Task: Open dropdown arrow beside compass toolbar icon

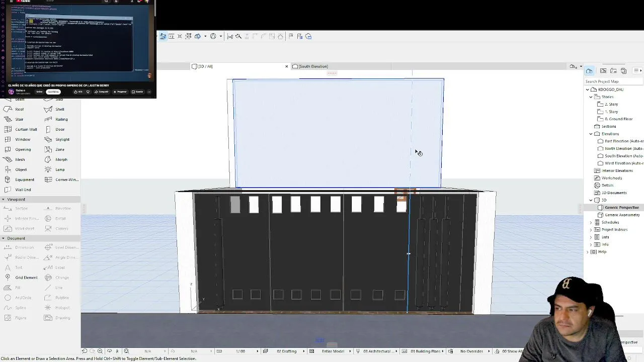Action: tap(220, 36)
